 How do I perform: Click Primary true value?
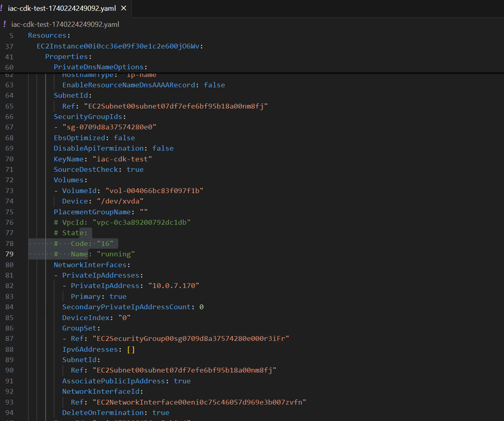pos(118,296)
